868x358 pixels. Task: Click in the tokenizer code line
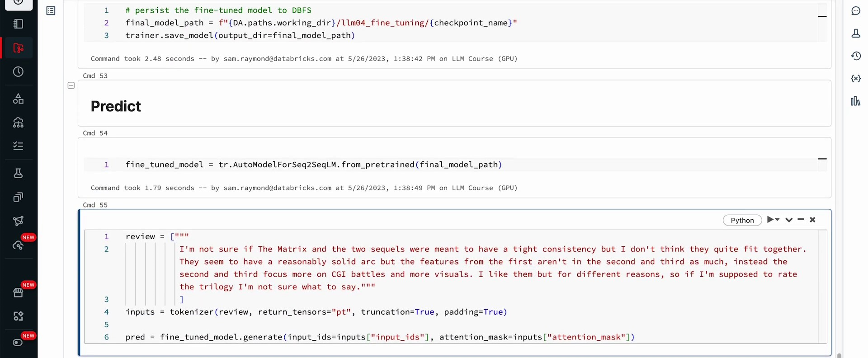pyautogui.click(x=316, y=312)
